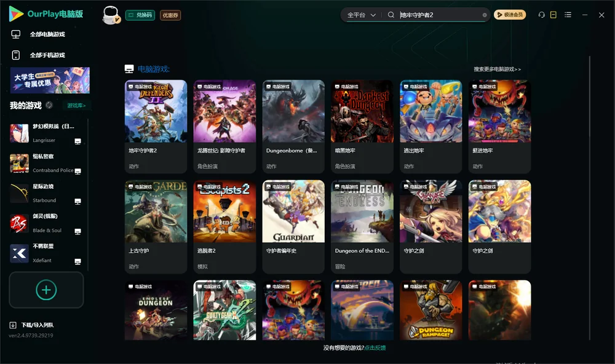Screen dimensions: 615x364
Task: Click the 兑换码 redeem code button
Action: (140, 15)
